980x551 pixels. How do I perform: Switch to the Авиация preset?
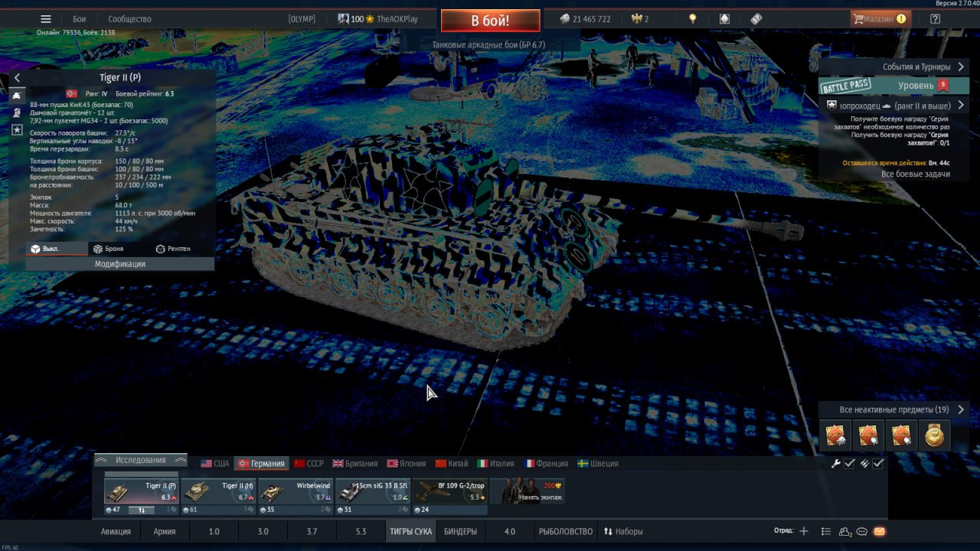(116, 531)
